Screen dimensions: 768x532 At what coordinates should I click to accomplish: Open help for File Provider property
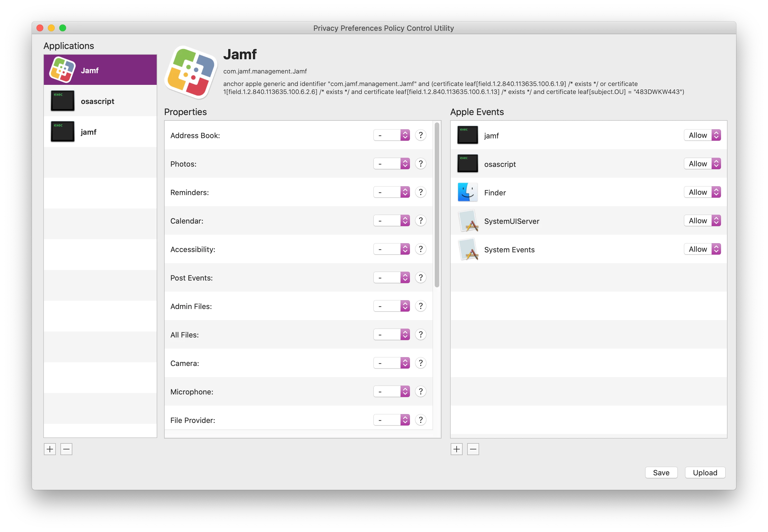(421, 420)
